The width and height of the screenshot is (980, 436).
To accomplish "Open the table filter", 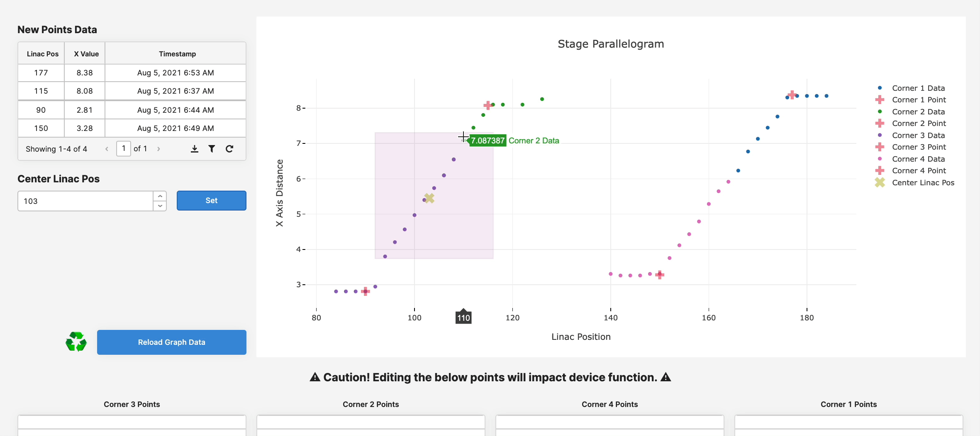I will click(212, 148).
